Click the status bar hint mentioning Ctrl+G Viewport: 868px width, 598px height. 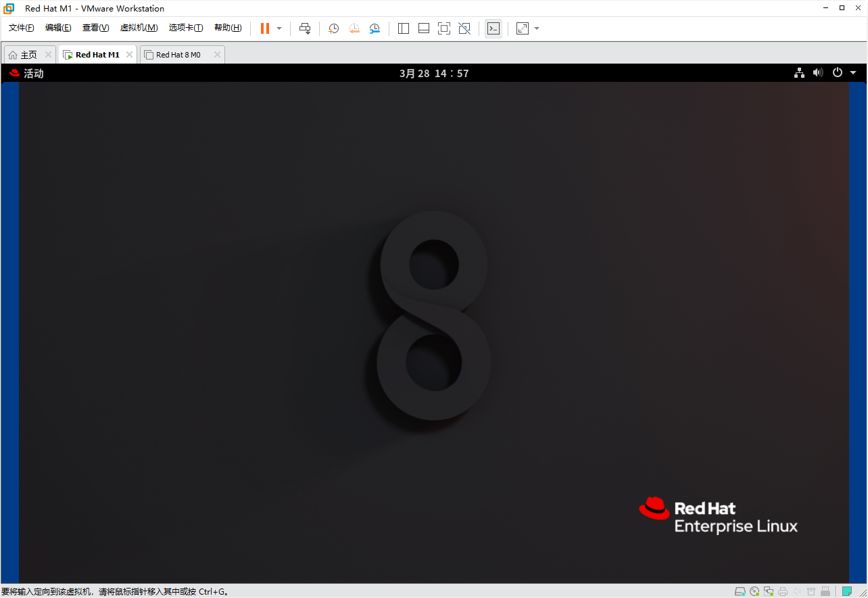[116, 591]
